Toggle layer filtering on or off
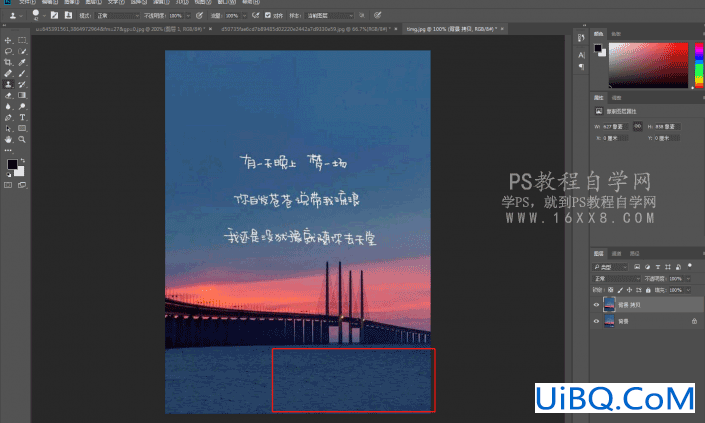 tap(690, 266)
